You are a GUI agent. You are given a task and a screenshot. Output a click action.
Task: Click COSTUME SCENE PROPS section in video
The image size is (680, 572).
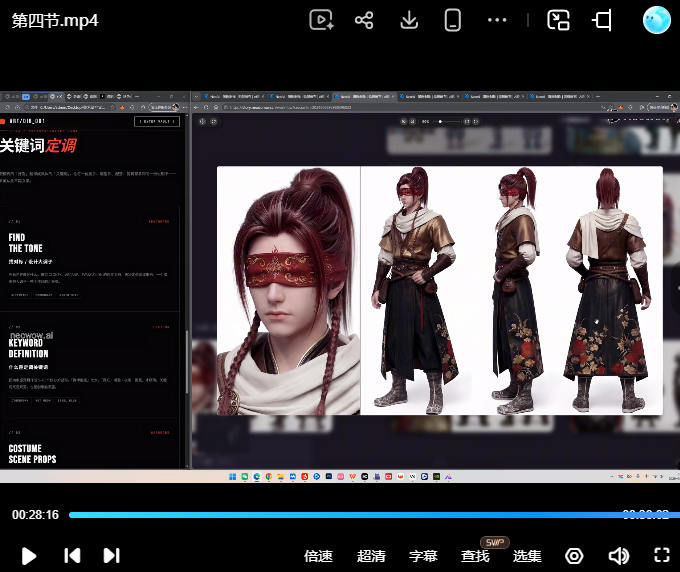(x=32, y=454)
